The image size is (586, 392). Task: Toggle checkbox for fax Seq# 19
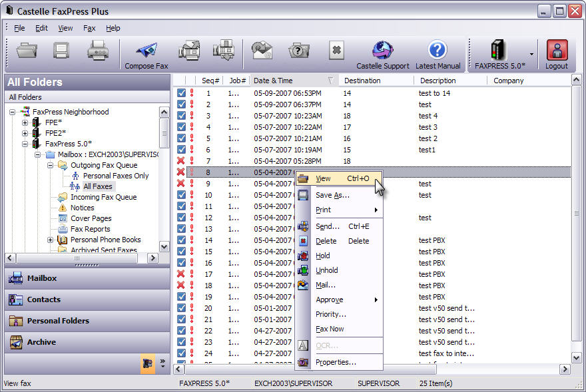coord(181,296)
